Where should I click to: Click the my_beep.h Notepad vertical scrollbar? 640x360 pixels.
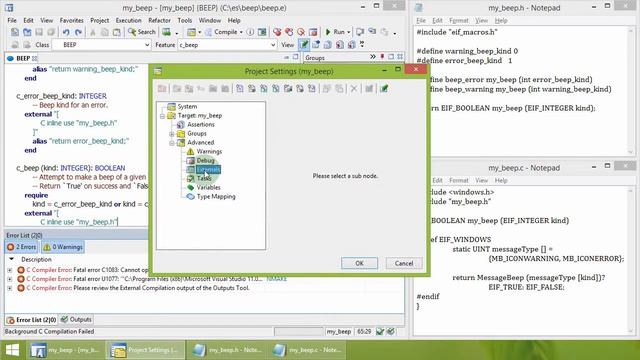coord(630,90)
